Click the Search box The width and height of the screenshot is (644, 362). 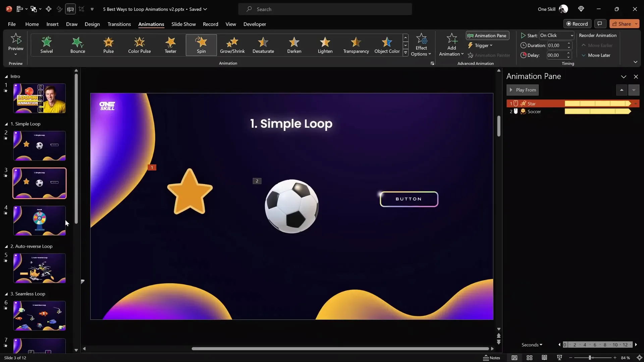coord(325,9)
